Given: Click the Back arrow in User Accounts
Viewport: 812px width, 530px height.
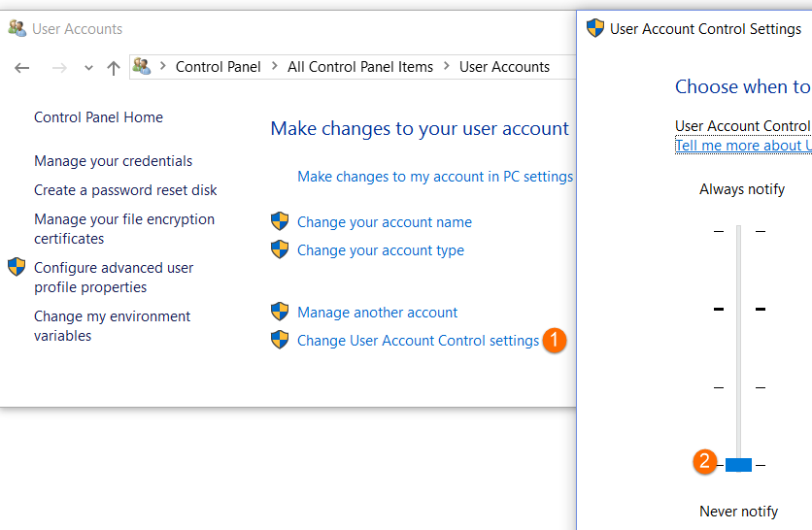Looking at the screenshot, I should coord(21,68).
